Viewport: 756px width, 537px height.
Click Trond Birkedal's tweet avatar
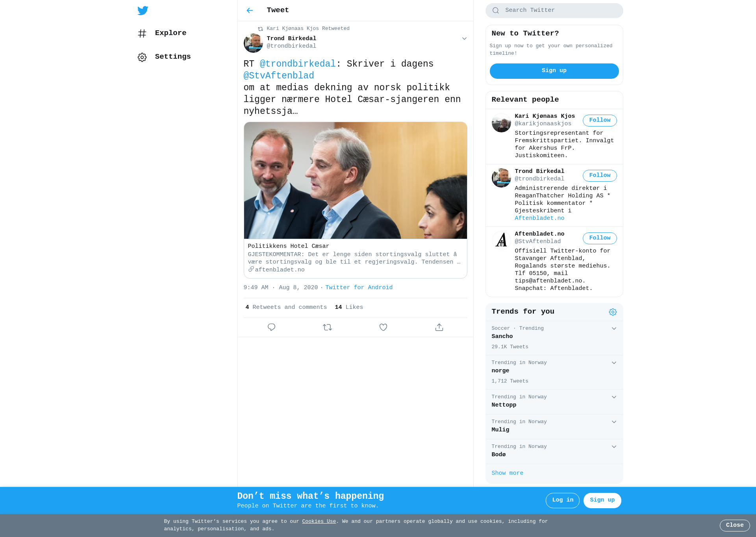(253, 43)
